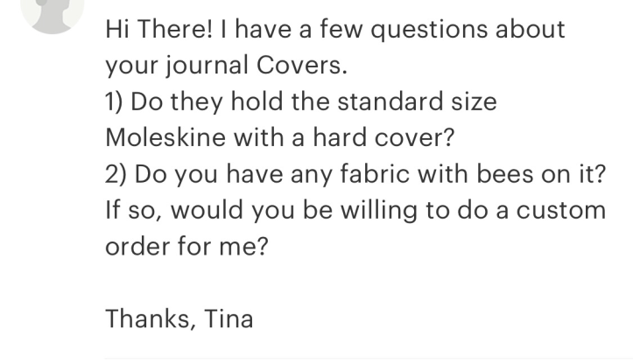This screenshot has width=633, height=364.
Task: Click the name "Tina" in the signature
Action: [229, 318]
